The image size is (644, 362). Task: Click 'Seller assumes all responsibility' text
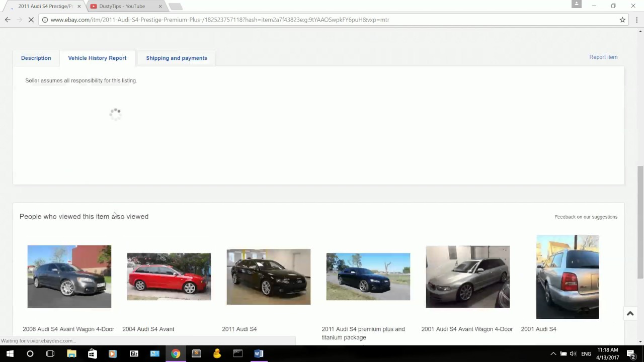click(x=80, y=80)
